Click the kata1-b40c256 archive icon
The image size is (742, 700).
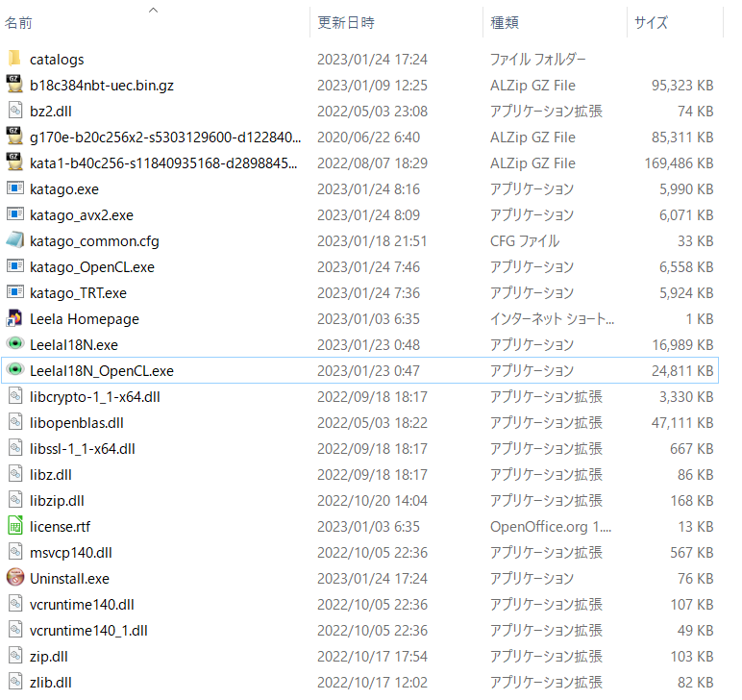coord(14,162)
